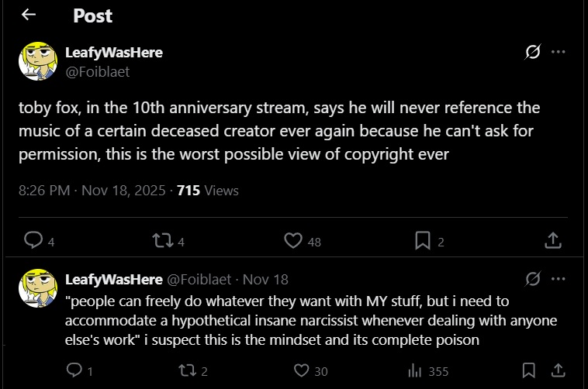The height and width of the screenshot is (389, 588).
Task: Share the main post via upload icon
Action: coord(553,240)
